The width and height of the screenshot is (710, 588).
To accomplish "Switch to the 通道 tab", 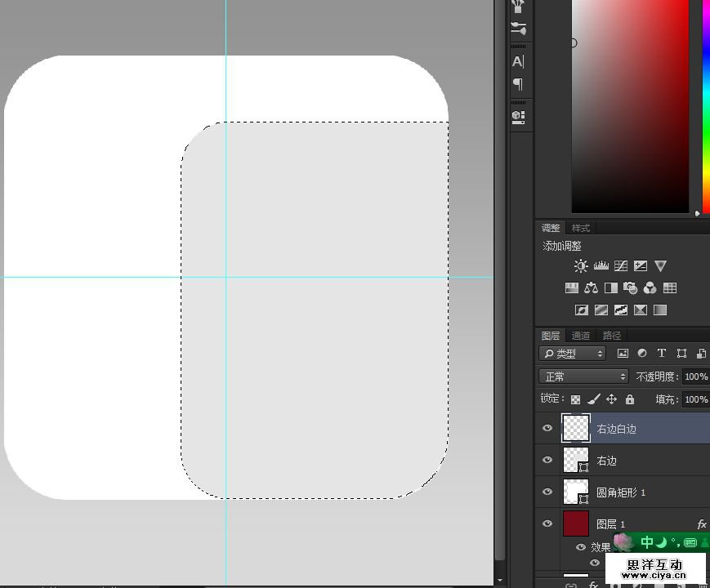I will (x=581, y=336).
